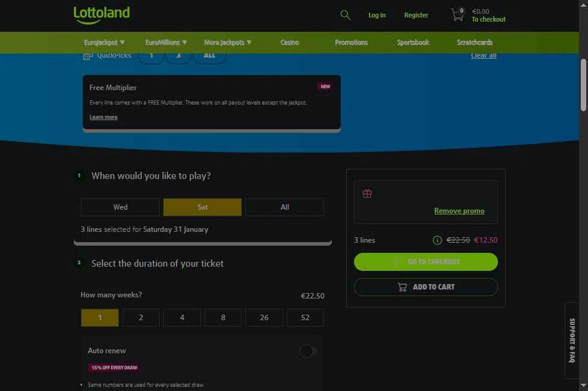Open the search magnifier icon
588x391 pixels.
345,15
